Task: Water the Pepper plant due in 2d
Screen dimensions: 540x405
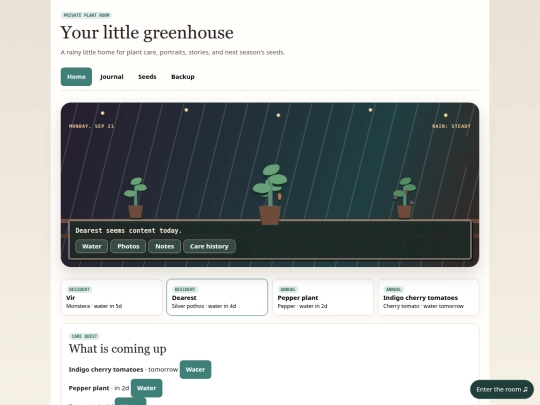Action: click(146, 388)
